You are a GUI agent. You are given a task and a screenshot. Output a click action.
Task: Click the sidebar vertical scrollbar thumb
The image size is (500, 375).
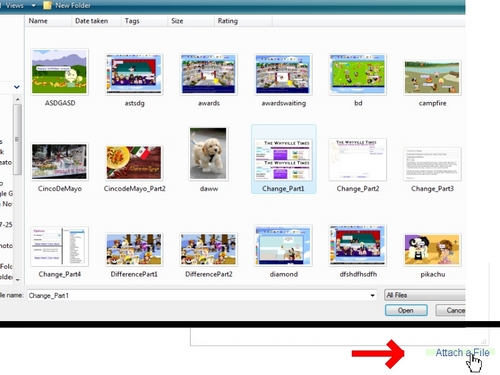[x=17, y=139]
